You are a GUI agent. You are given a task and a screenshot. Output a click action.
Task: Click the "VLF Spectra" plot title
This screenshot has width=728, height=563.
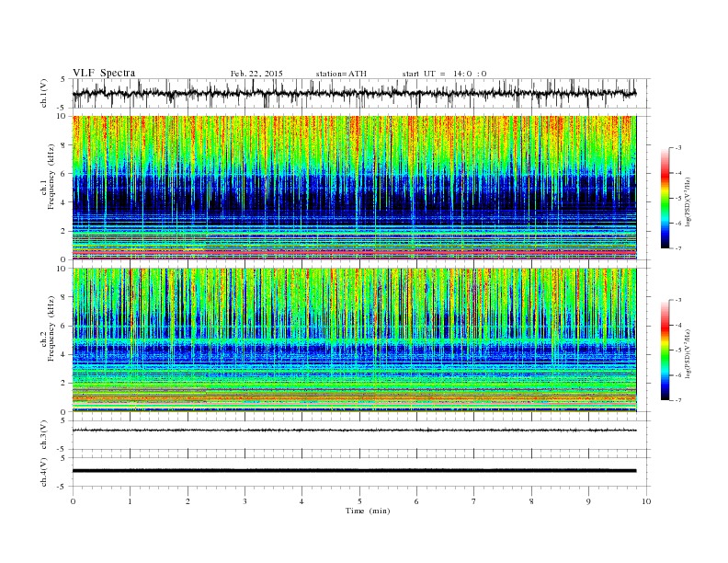[x=104, y=73]
